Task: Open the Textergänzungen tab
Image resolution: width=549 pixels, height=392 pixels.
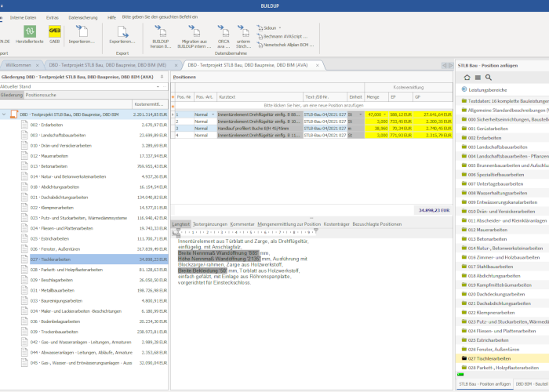Action: pos(210,224)
